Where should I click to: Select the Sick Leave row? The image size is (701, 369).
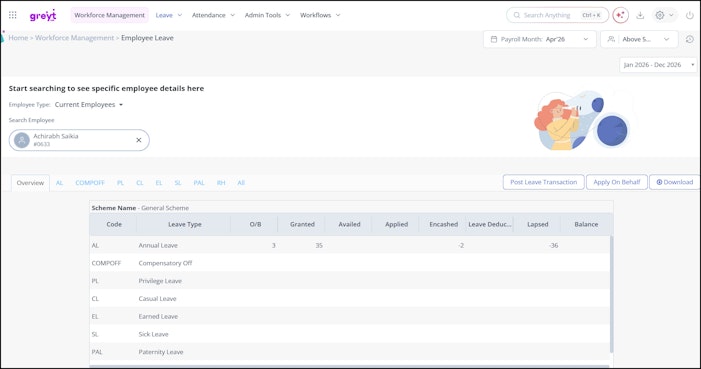[x=350, y=334]
